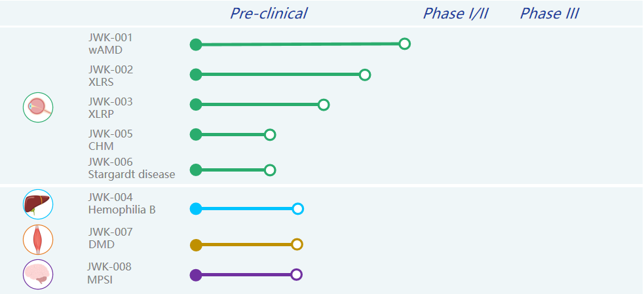Click the gold DMD progress bar line
The image size is (644, 294).
(246, 245)
